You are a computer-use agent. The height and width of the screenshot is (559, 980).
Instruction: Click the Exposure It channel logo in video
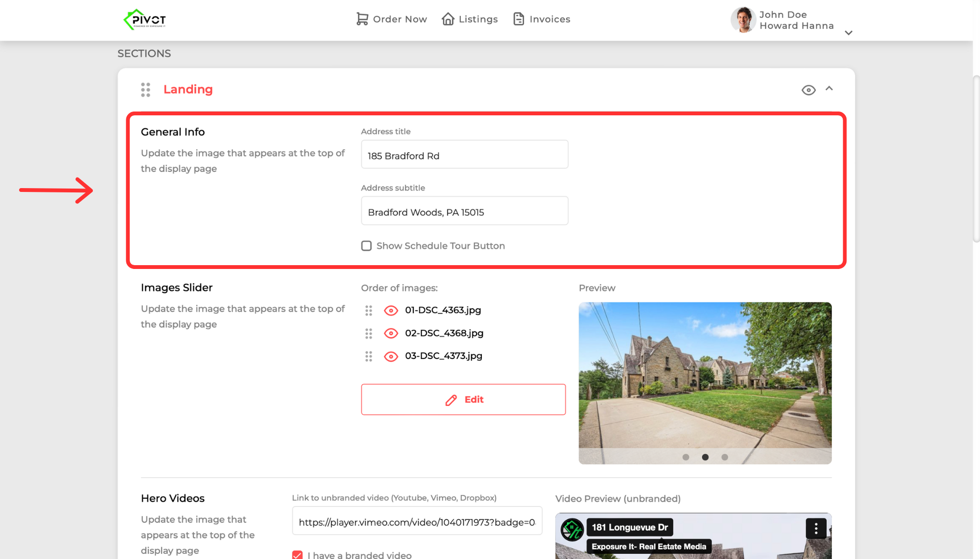572,529
